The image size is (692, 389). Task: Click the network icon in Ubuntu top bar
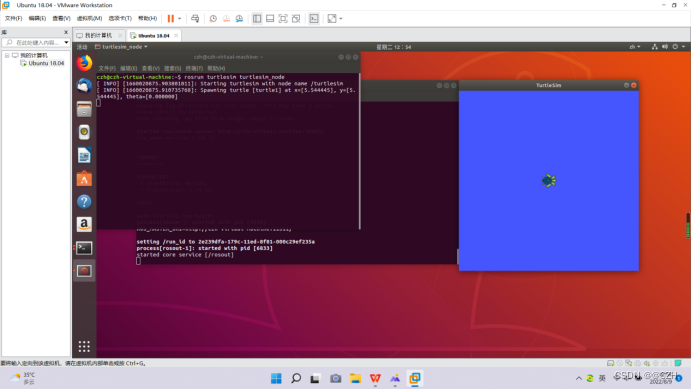coord(654,47)
